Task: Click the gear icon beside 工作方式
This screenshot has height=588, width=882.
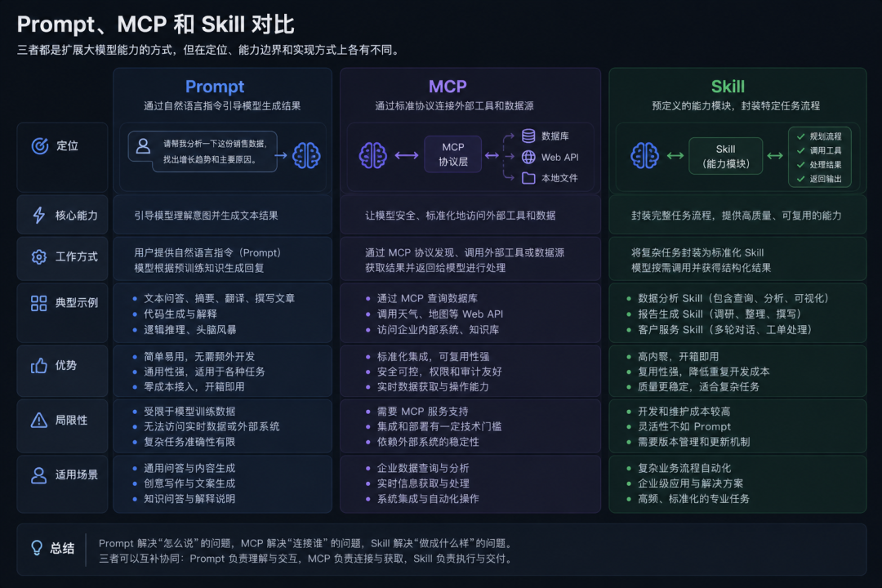Action: (39, 256)
